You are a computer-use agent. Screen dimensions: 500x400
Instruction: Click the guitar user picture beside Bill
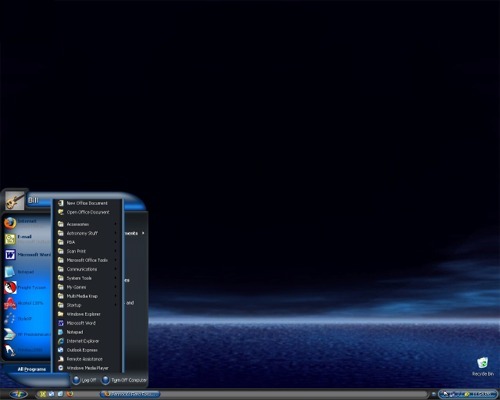[15, 200]
